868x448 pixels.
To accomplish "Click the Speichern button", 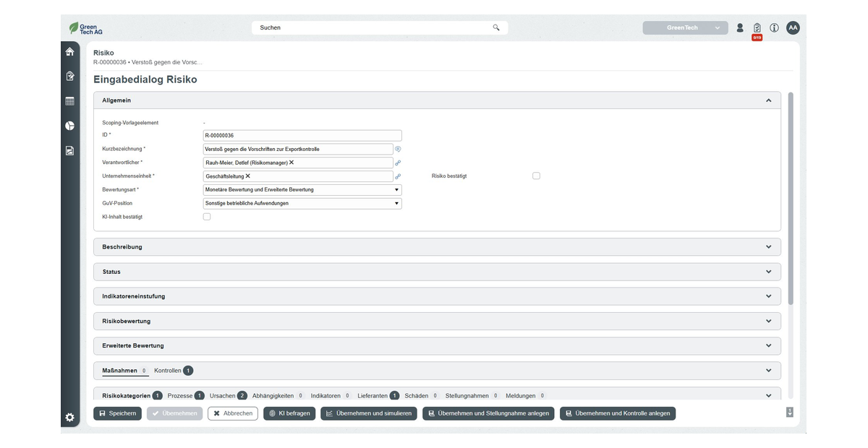I will 117,414.
